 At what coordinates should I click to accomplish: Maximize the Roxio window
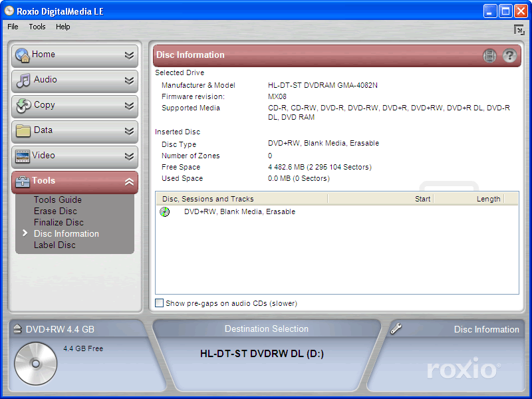click(505, 11)
